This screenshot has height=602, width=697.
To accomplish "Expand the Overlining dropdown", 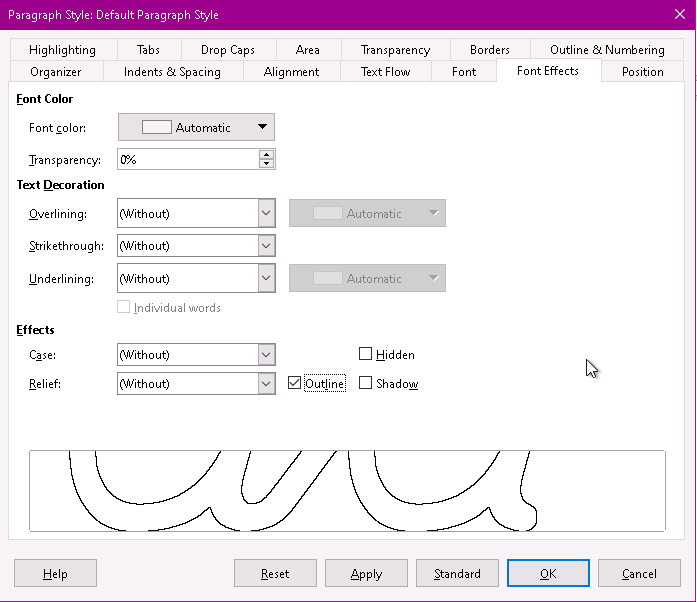I will [x=266, y=213].
